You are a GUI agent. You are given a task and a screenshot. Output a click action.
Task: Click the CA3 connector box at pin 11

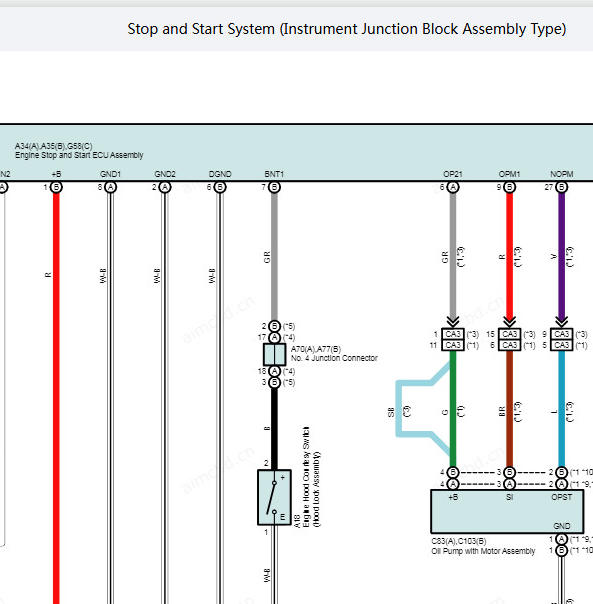pos(453,345)
